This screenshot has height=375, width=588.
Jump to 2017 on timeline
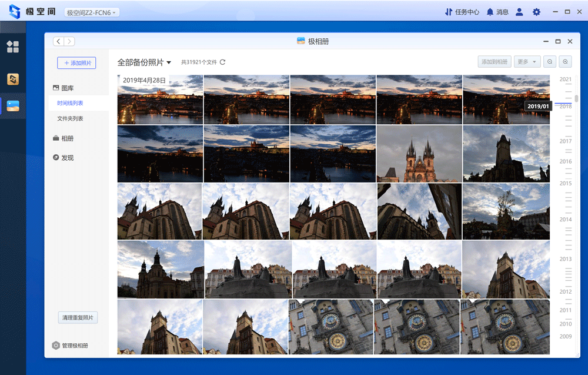coord(566,141)
